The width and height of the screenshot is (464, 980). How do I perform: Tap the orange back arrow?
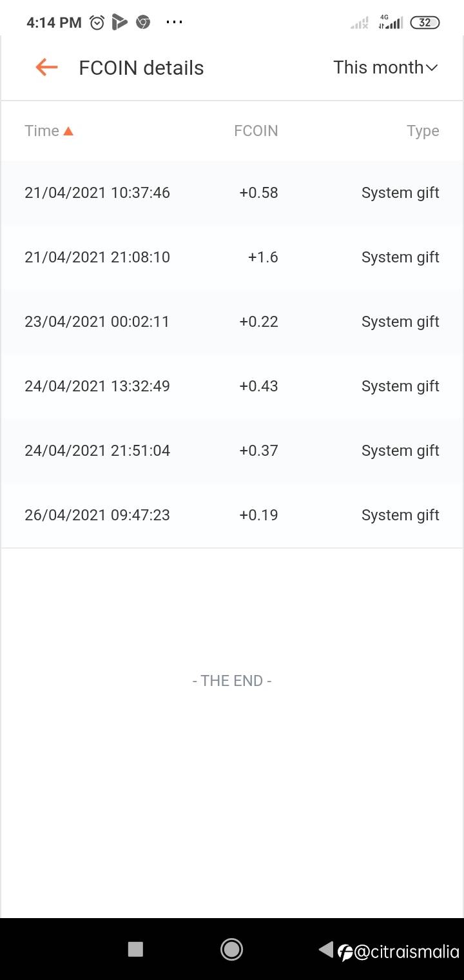click(x=46, y=67)
